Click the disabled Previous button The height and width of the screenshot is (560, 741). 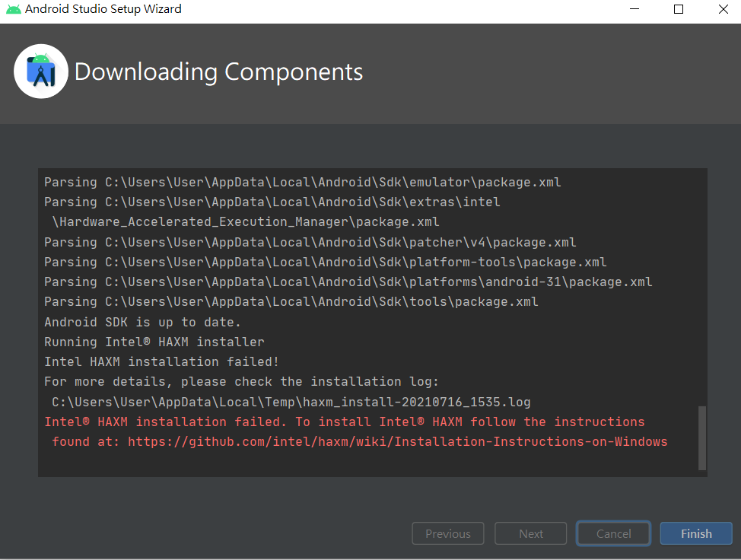point(447,533)
